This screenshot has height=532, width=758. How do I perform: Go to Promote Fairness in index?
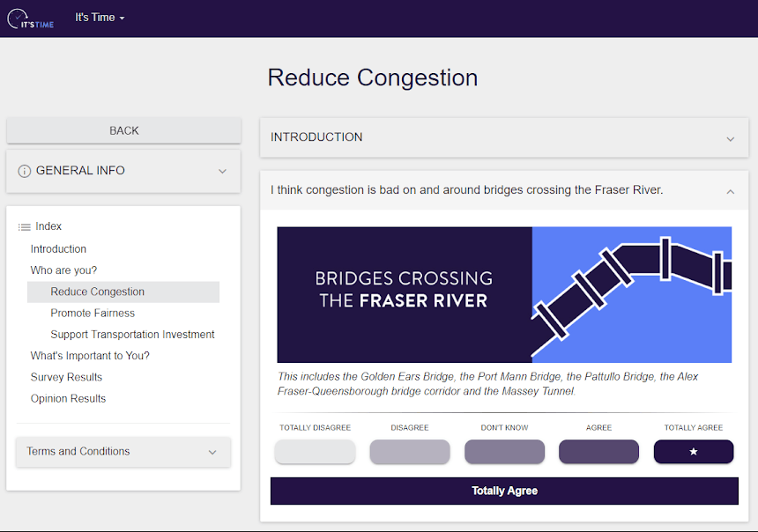93,313
